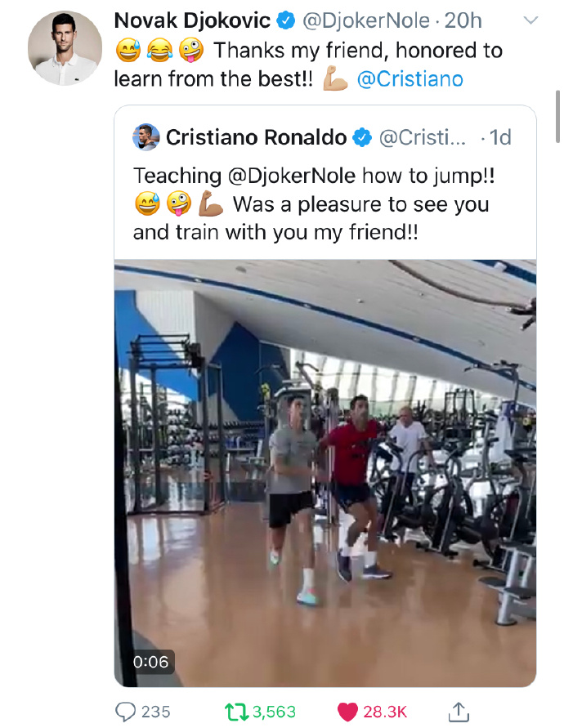Open Cristiano Ronaldo's small avatar
564x728 pixels.
pos(145,137)
